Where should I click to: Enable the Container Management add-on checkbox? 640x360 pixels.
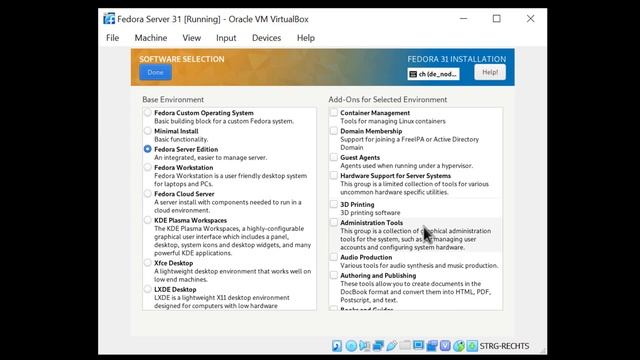click(x=334, y=113)
